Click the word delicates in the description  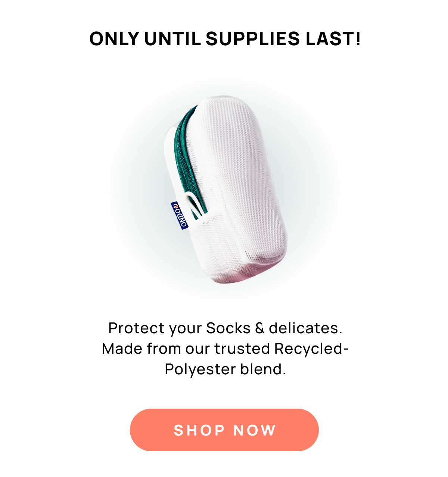point(305,328)
